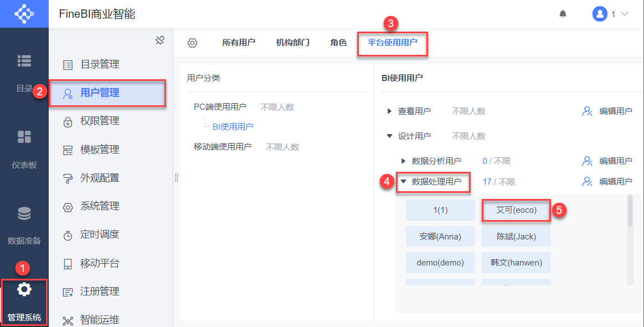Click the user tag 陈斌(Jack)
The image size is (644, 327).
(516, 237)
